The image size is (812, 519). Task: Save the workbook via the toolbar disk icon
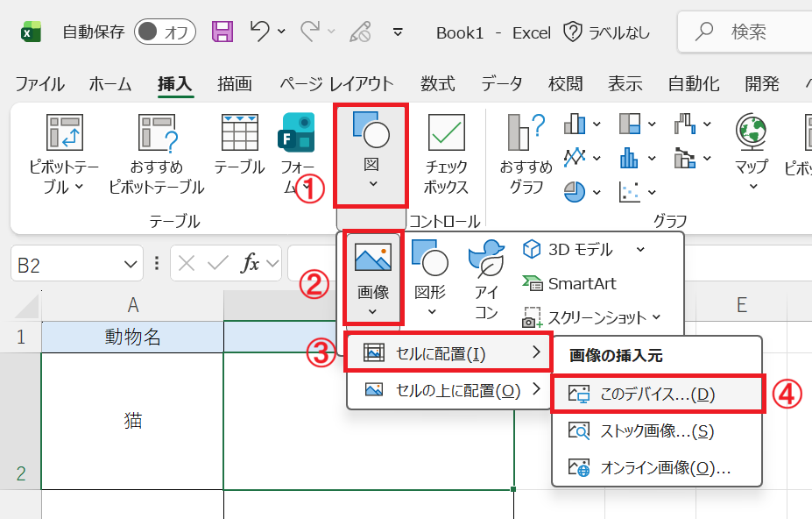coord(222,31)
